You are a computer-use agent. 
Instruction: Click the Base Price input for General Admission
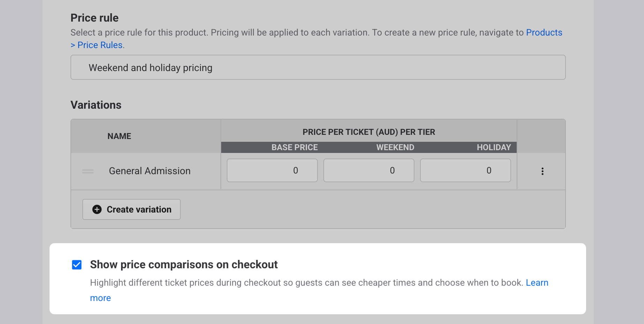[272, 170]
